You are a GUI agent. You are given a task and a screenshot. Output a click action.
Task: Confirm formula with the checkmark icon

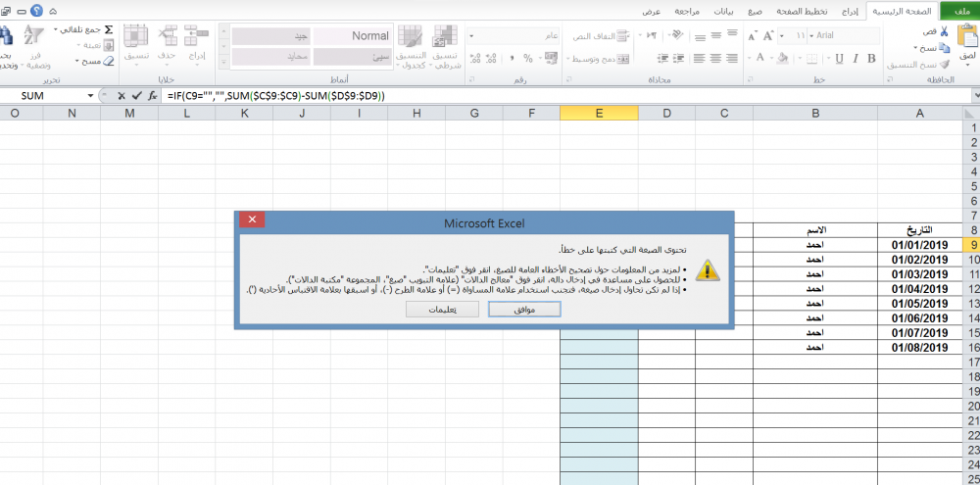tap(136, 96)
